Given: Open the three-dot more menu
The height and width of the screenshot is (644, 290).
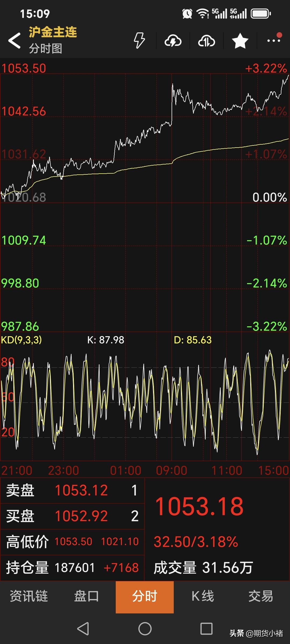Looking at the screenshot, I should pos(274,41).
